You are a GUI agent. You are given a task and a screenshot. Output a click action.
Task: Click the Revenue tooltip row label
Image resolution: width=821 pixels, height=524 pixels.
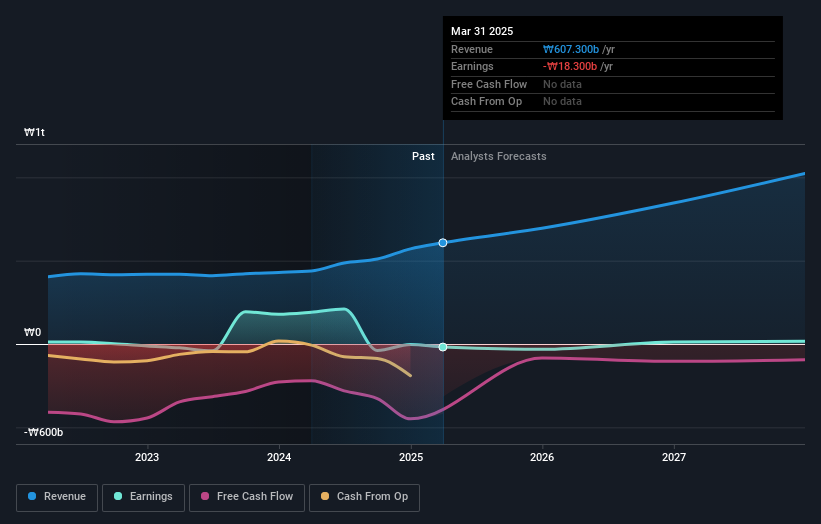[472, 49]
